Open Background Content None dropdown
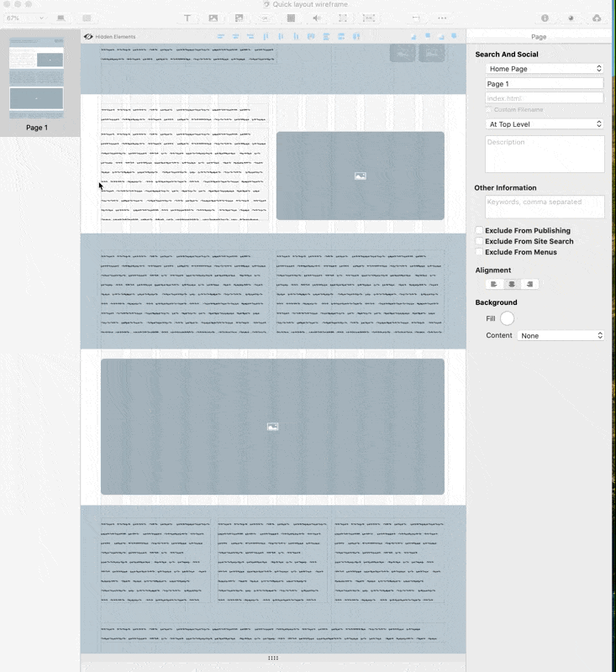 pyautogui.click(x=561, y=335)
